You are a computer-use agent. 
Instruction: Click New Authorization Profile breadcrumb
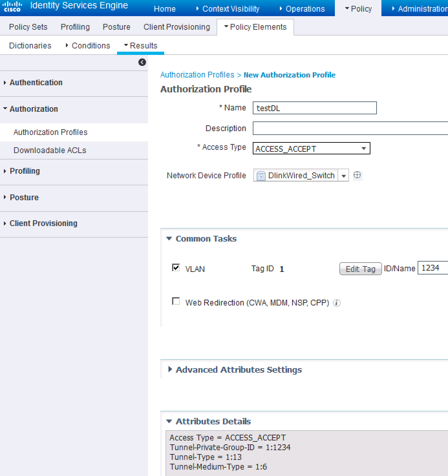(x=290, y=75)
